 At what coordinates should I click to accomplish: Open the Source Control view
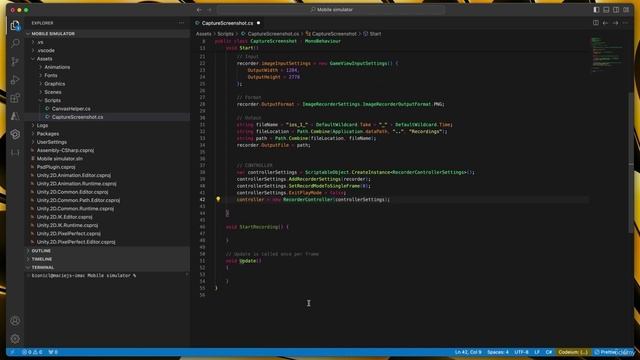click(x=15, y=61)
